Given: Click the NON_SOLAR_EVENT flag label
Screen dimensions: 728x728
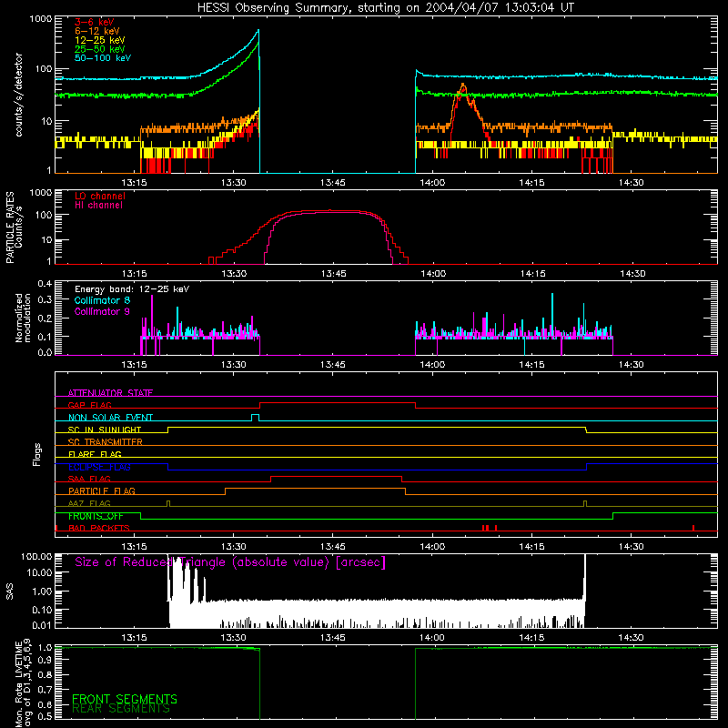Looking at the screenshot, I should click(x=110, y=418).
